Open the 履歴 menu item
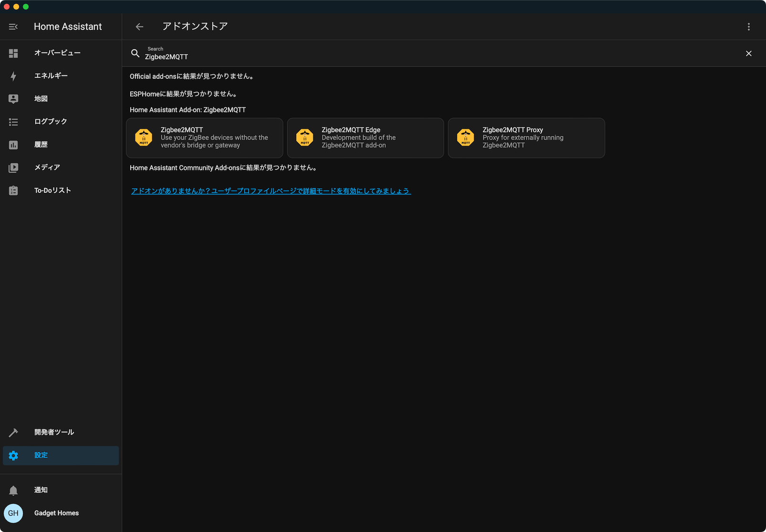Screen dimensions: 766x532 [x=61, y=145]
